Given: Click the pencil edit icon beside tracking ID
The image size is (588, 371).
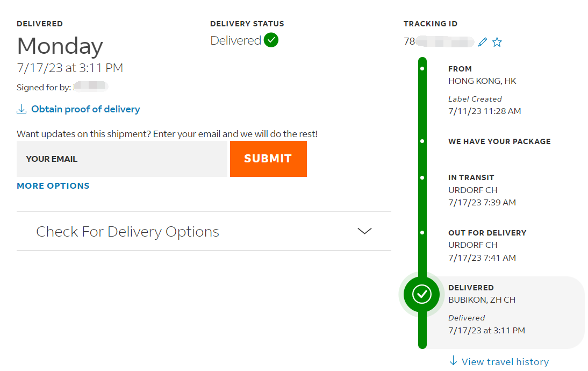Looking at the screenshot, I should click(483, 42).
